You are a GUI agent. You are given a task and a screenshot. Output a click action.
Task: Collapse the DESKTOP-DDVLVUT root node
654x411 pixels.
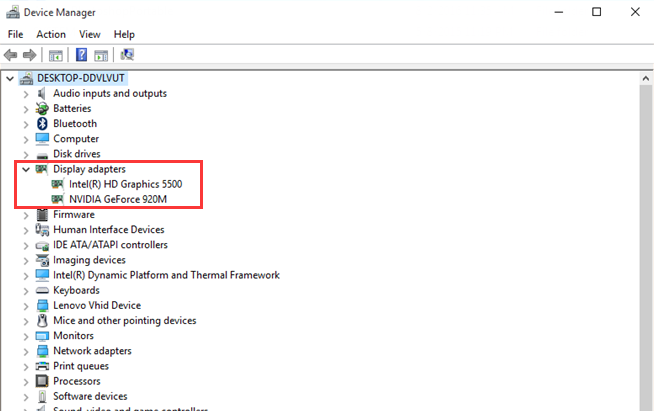click(11, 79)
